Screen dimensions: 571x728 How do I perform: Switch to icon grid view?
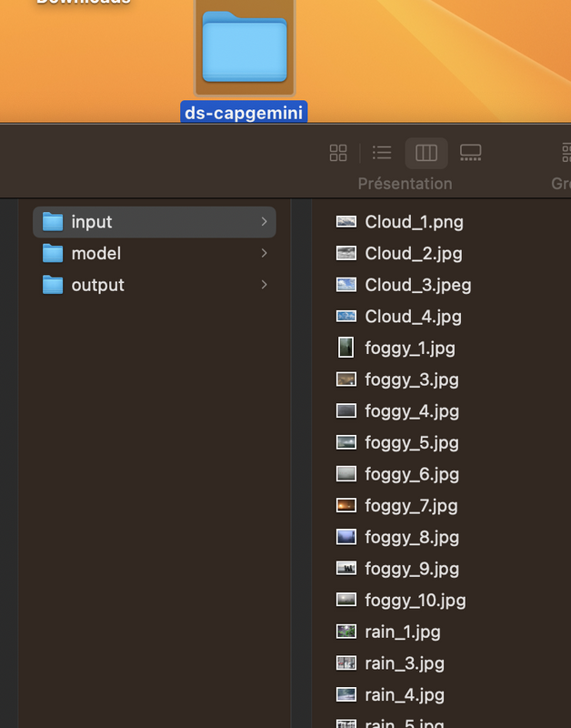coord(338,153)
